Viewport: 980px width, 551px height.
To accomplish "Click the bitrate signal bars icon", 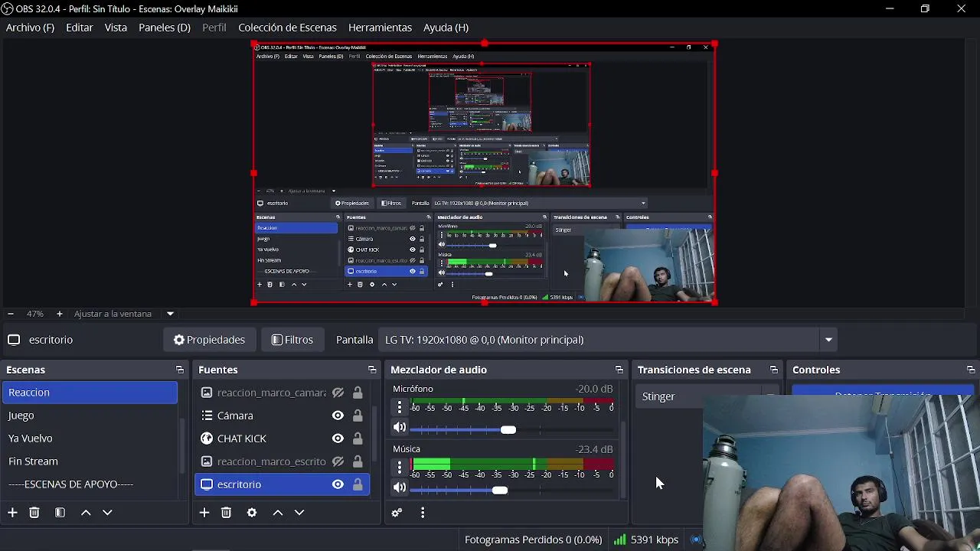I will [619, 540].
